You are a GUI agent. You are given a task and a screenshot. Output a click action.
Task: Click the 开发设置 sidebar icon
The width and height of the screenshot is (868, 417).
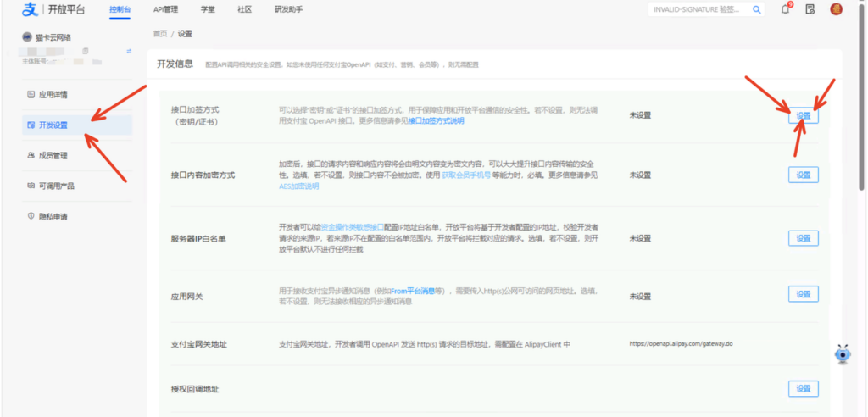31,125
